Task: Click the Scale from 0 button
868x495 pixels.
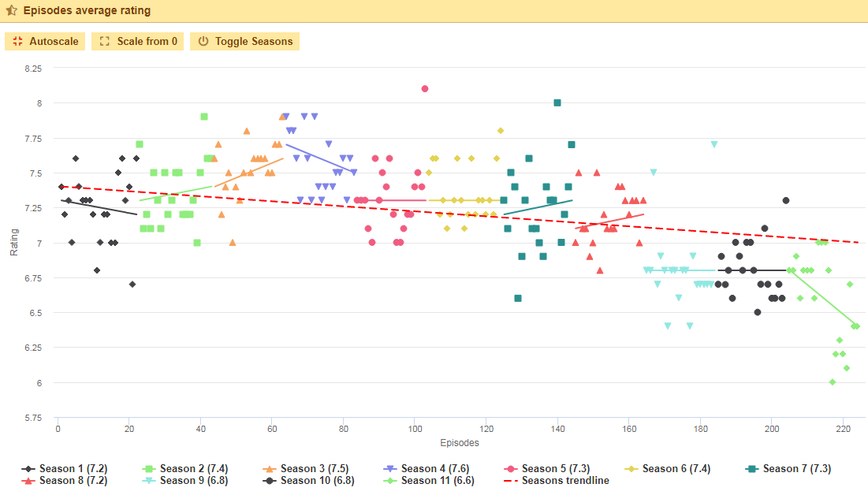Action: (138, 42)
